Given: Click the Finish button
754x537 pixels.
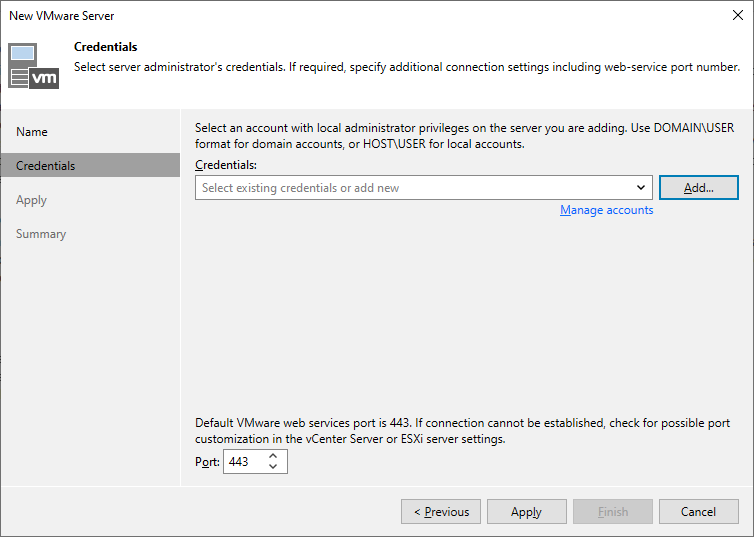Looking at the screenshot, I should pos(613,512).
